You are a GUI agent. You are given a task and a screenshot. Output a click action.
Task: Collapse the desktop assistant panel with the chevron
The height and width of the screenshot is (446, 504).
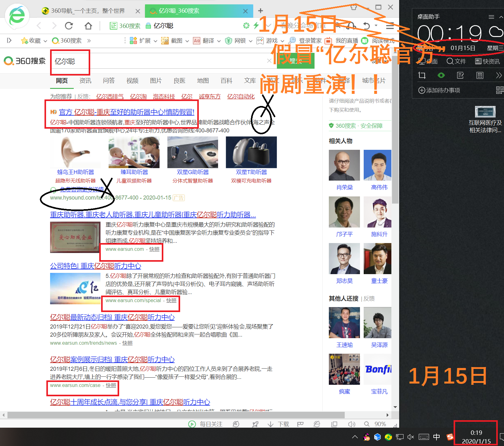click(x=501, y=17)
